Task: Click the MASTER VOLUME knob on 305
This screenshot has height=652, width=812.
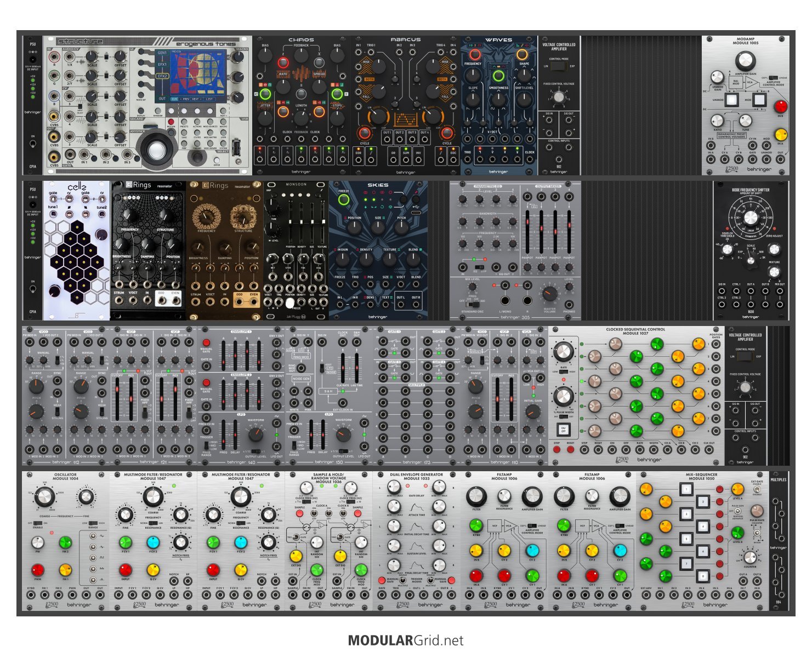Action: click(x=550, y=294)
